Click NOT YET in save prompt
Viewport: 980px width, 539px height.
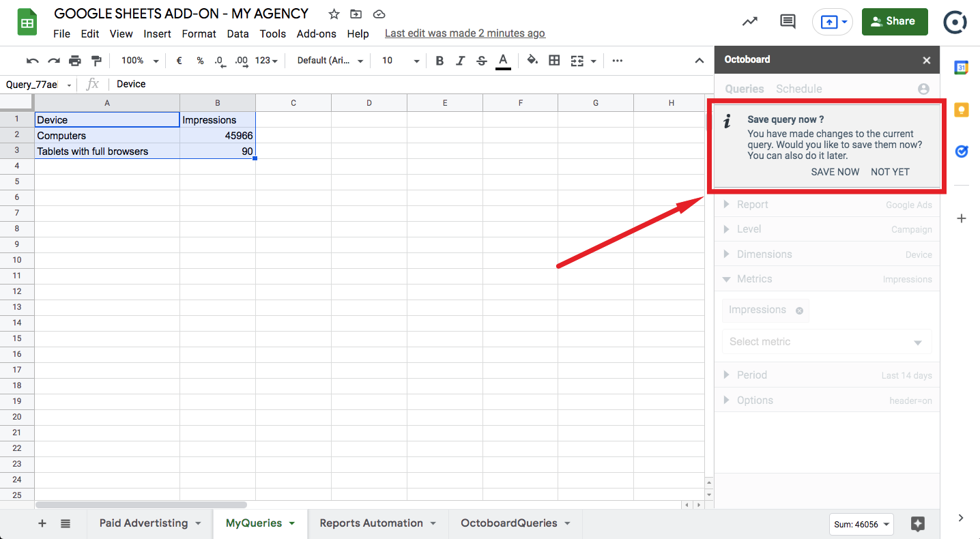pos(890,172)
